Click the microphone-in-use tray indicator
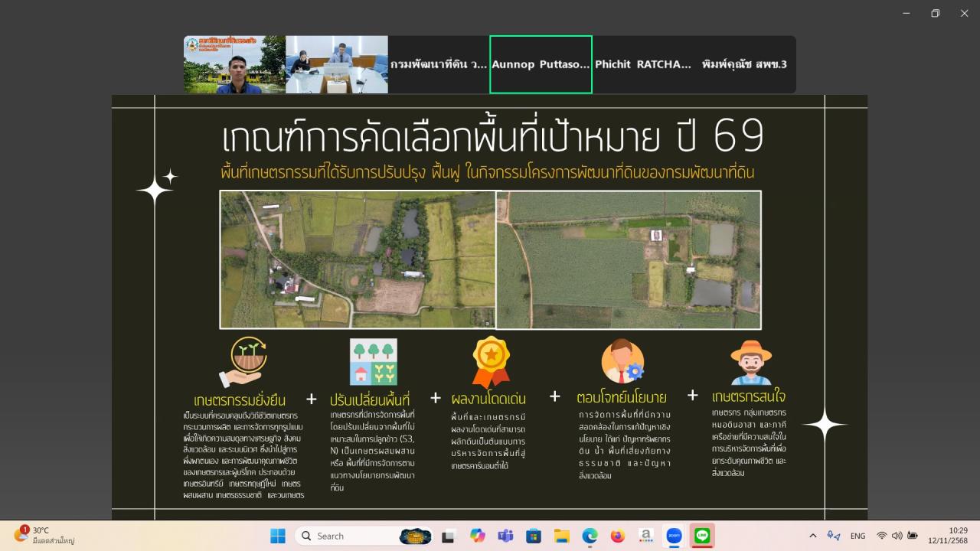The width and height of the screenshot is (980, 551). pyautogui.click(x=830, y=536)
